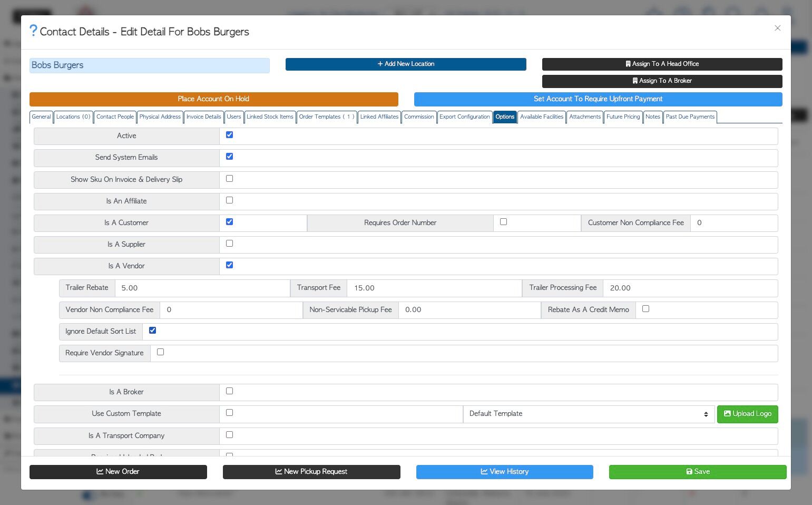Check the Is An Affiliate box
This screenshot has width=812, height=505.
229,200
